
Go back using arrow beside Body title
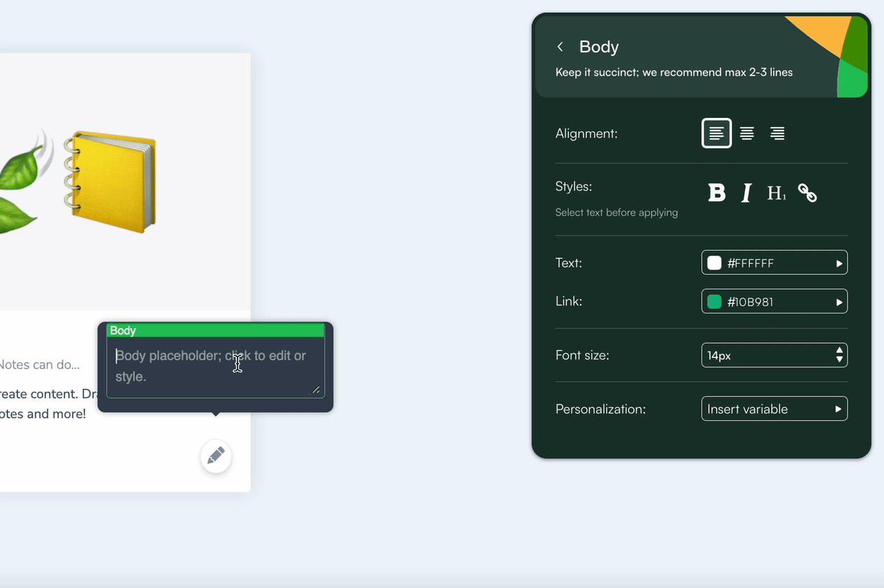[x=560, y=46]
